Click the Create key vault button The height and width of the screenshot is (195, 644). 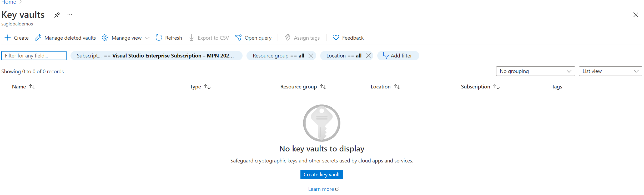pyautogui.click(x=321, y=174)
